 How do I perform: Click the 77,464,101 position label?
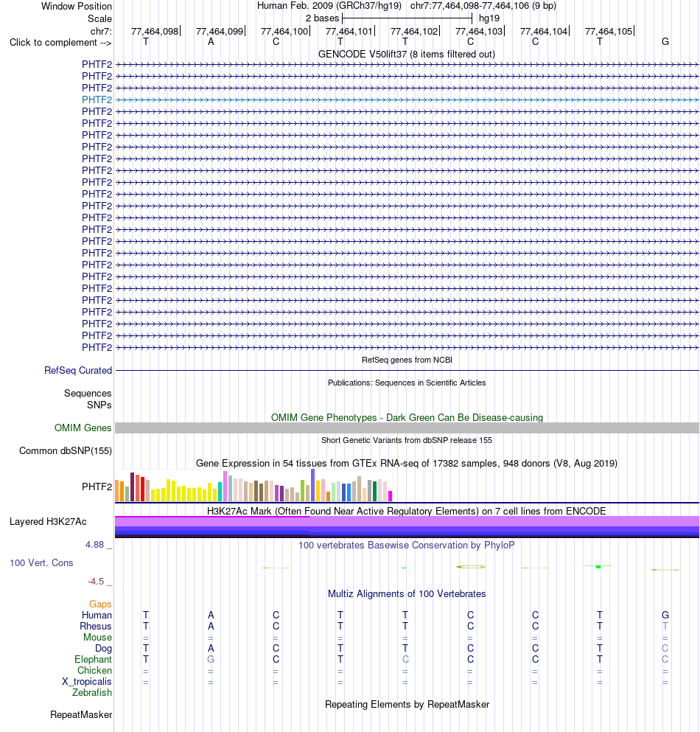pyautogui.click(x=349, y=31)
